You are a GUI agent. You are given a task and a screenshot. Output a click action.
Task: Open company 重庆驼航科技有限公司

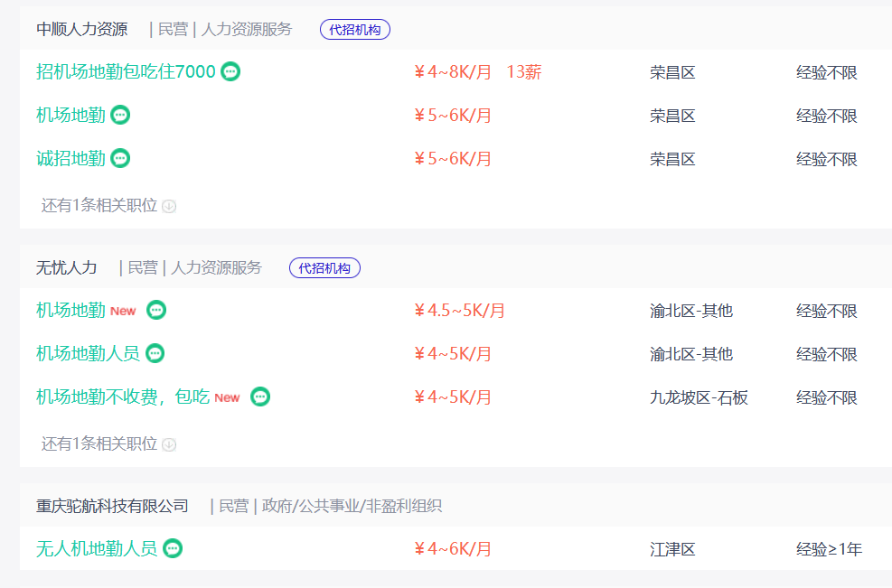tap(112, 506)
